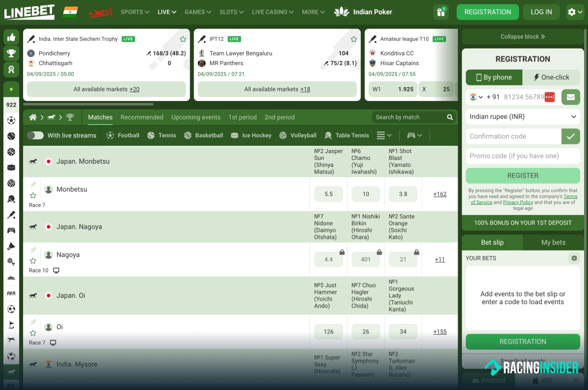Select boat racing icon in sidebar
Screen dimensions: 588x390
point(11,278)
